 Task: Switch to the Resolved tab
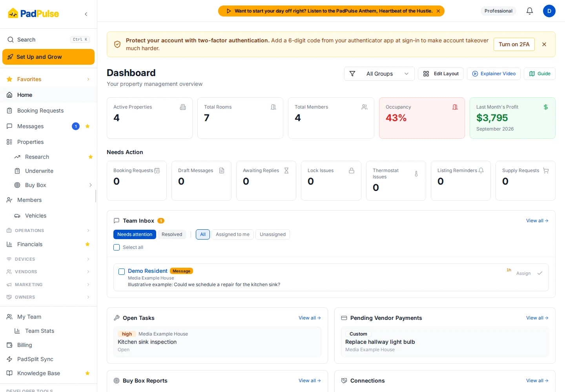click(x=172, y=234)
